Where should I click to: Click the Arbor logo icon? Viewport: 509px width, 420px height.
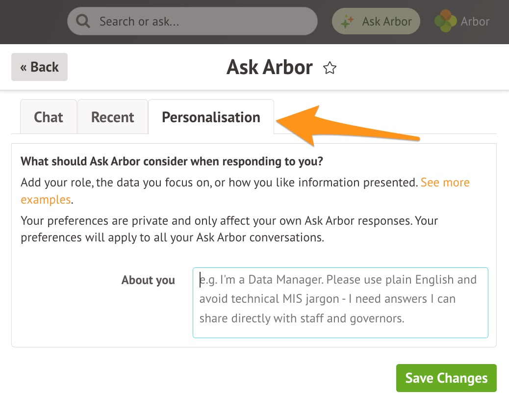pyautogui.click(x=445, y=21)
